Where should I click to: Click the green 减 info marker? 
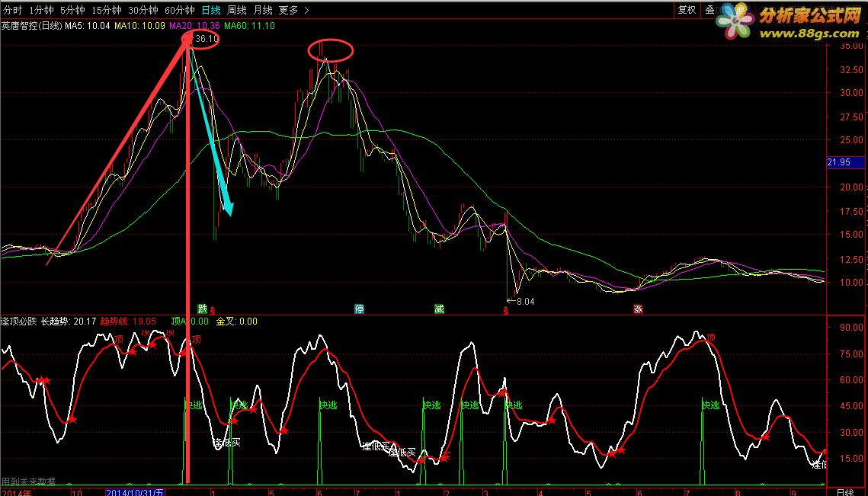[x=439, y=309]
